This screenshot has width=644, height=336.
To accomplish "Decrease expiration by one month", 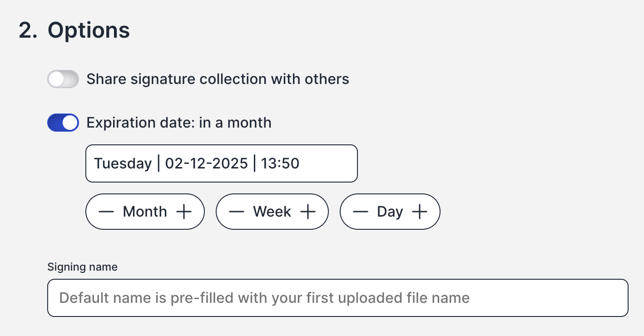I will (x=106, y=212).
